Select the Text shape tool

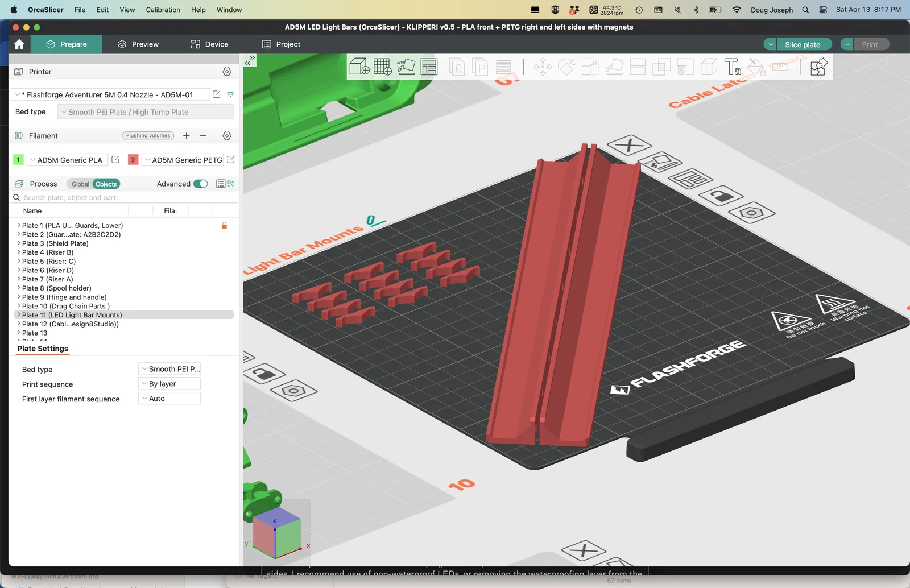(733, 67)
